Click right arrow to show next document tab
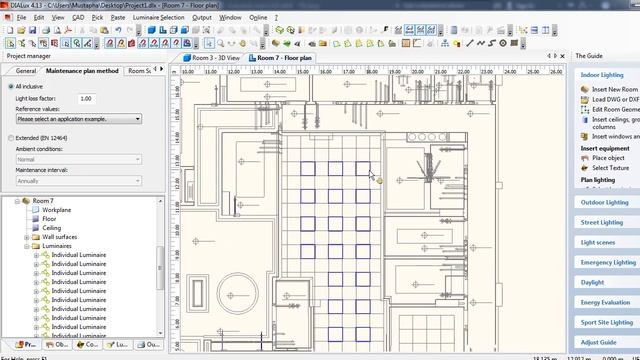 click(556, 56)
